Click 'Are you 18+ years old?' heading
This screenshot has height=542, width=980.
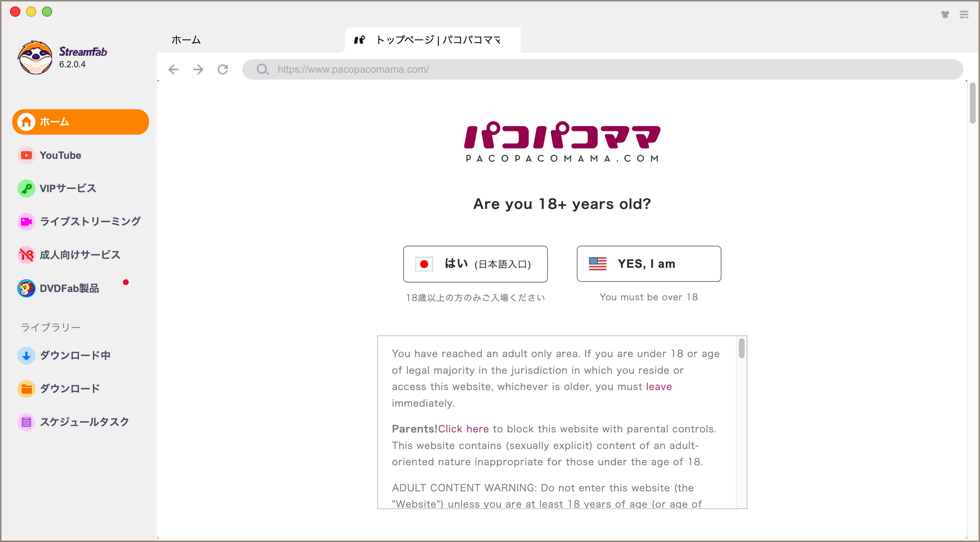562,204
